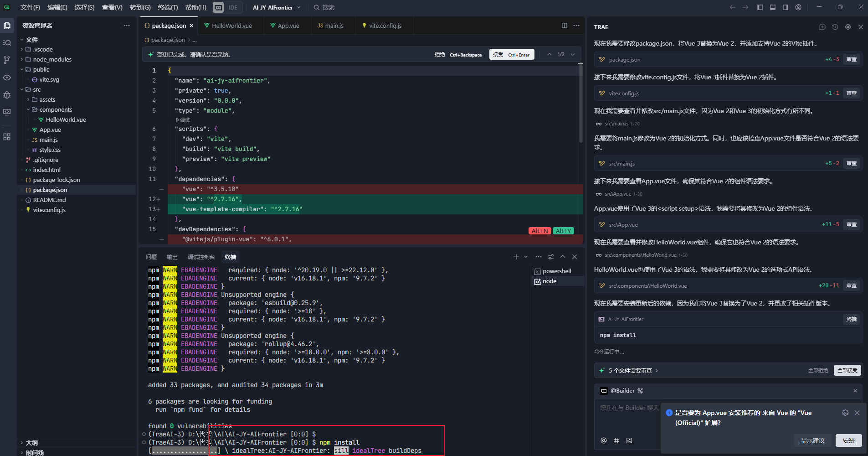
Task: Click 全部接受 to accept all changes
Action: tap(847, 370)
